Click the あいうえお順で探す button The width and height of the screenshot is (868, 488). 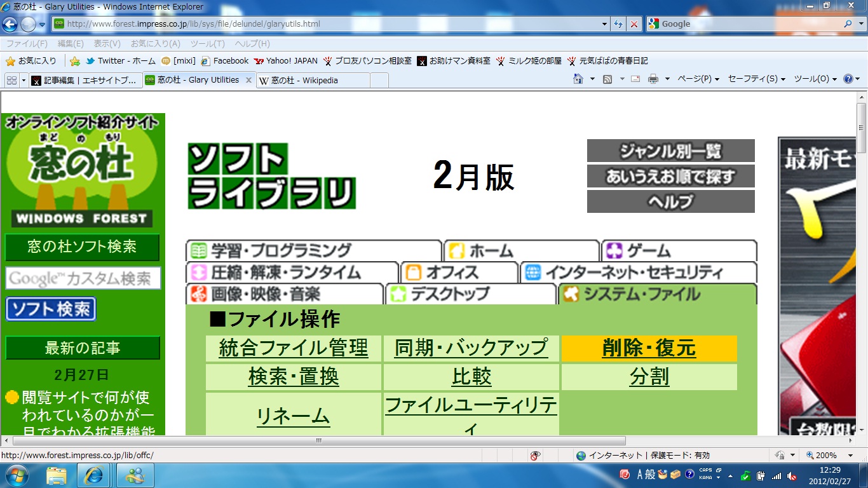click(671, 176)
